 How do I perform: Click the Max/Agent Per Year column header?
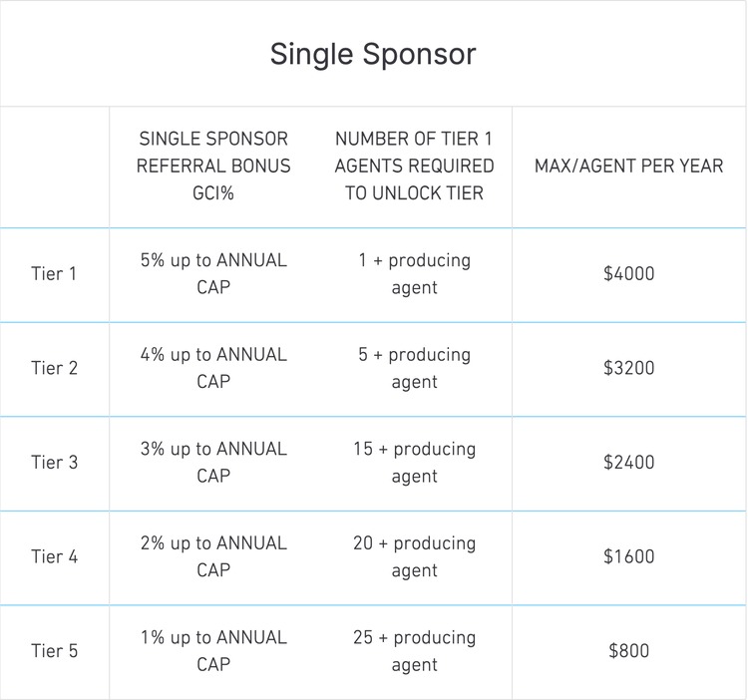click(x=628, y=167)
